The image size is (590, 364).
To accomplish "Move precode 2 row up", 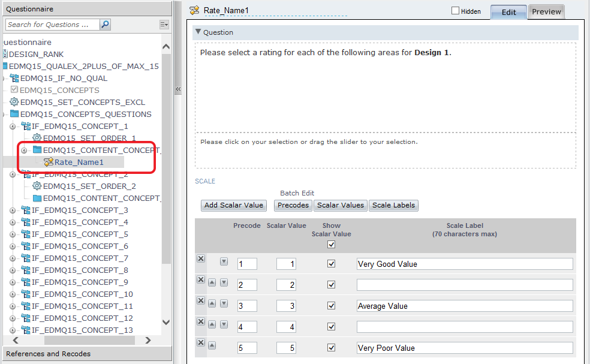I will [x=212, y=282].
